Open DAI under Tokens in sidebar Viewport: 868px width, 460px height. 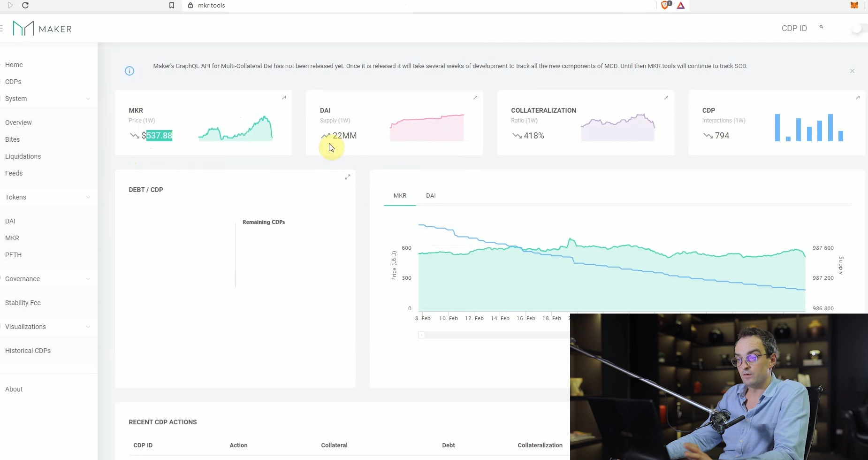coord(10,221)
